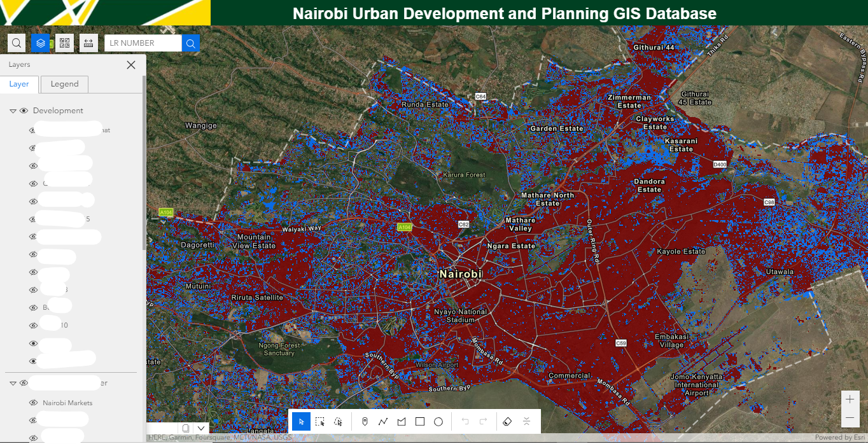Open the Layer tab in the panel
Viewport: 868px width, 444px height.
coord(20,84)
